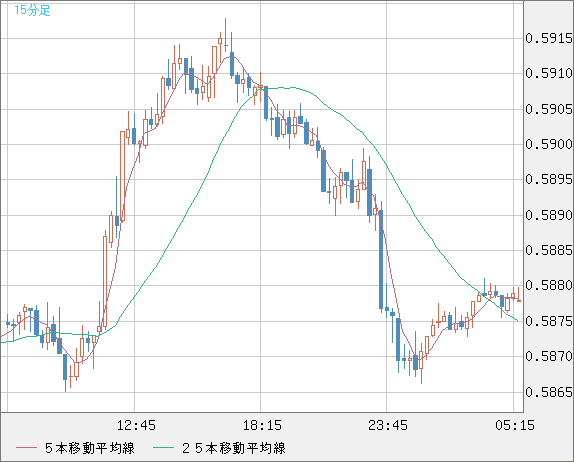Click the 15分足 timeframe label
The height and width of the screenshot is (462, 574).
32,10
